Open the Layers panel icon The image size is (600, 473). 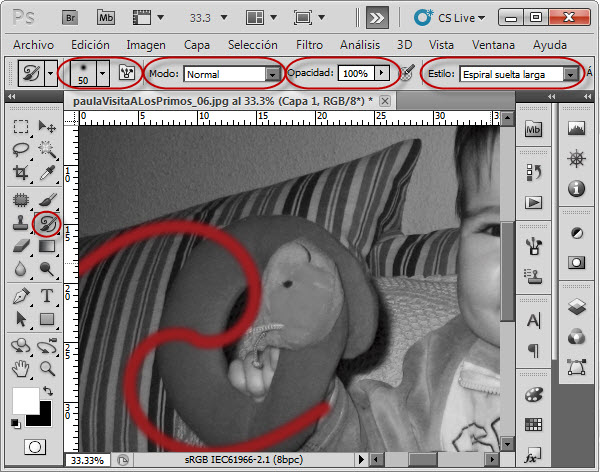pos(577,307)
